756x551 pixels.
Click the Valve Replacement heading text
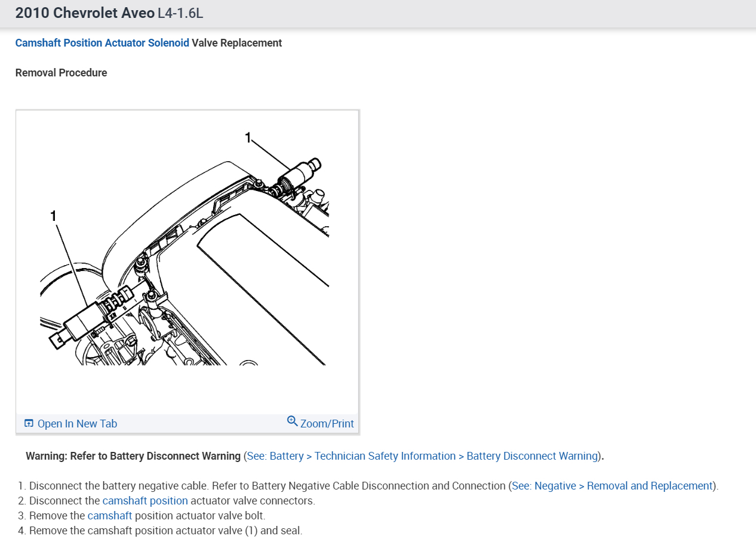[x=237, y=43]
